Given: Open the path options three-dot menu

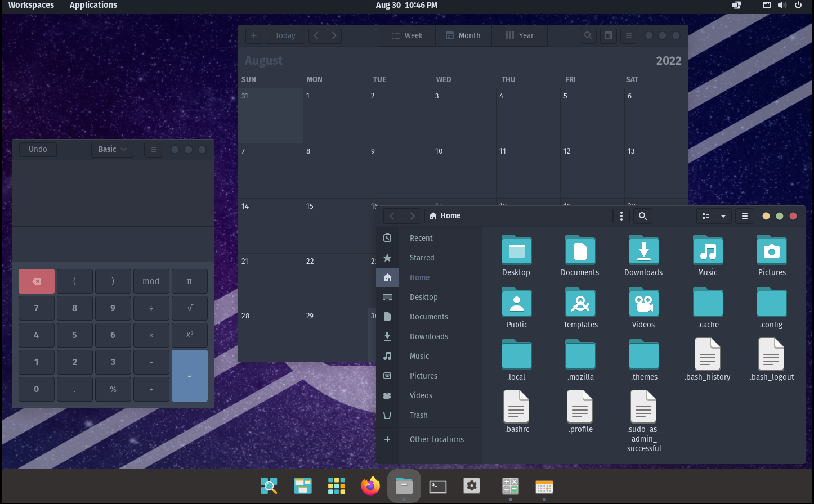Looking at the screenshot, I should click(621, 216).
